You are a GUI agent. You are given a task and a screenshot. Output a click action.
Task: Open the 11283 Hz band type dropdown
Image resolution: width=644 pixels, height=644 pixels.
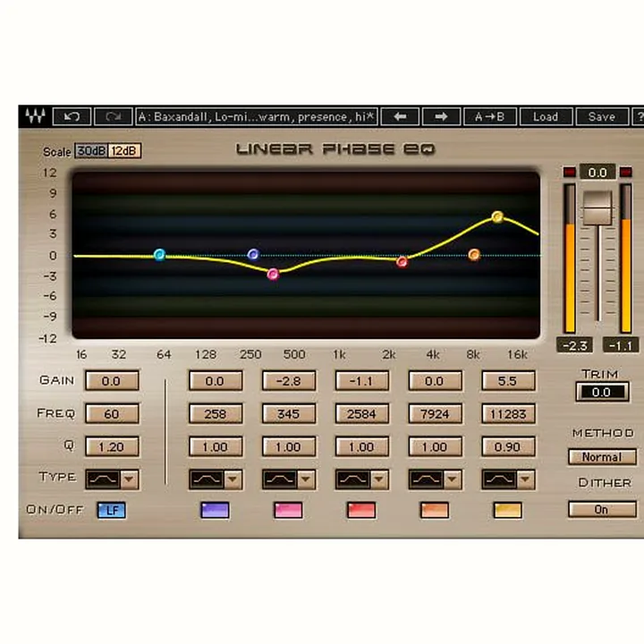pos(525,479)
